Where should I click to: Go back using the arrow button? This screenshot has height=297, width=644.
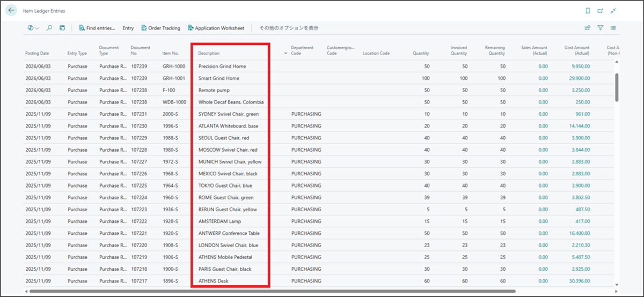click(11, 10)
